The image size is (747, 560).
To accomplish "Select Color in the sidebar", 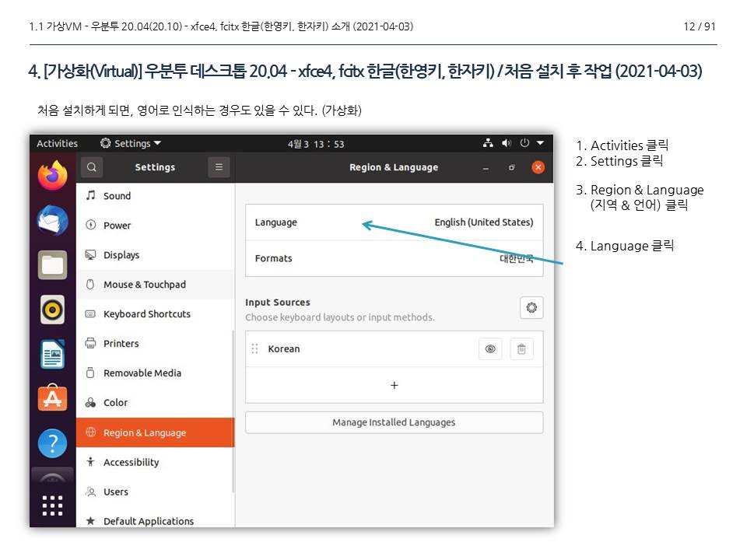I will point(155,402).
